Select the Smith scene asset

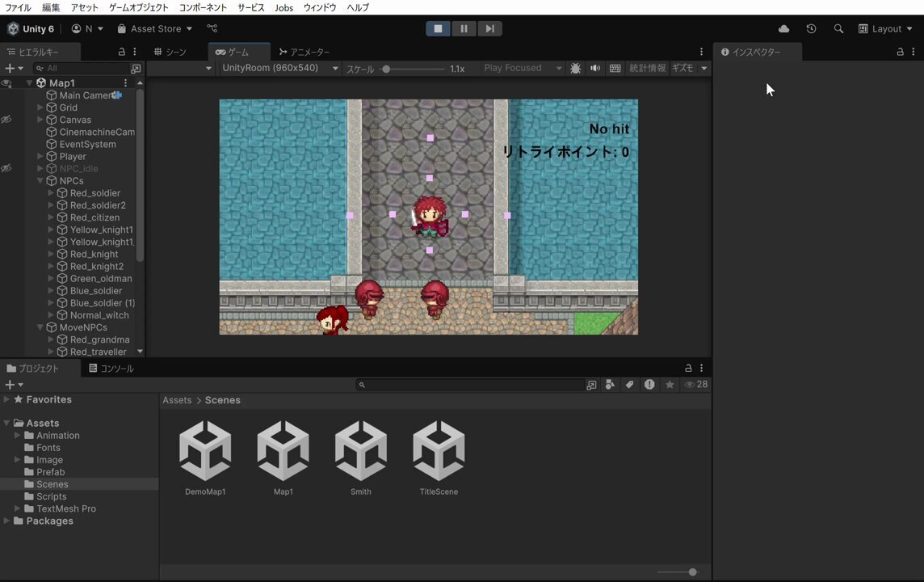click(361, 458)
